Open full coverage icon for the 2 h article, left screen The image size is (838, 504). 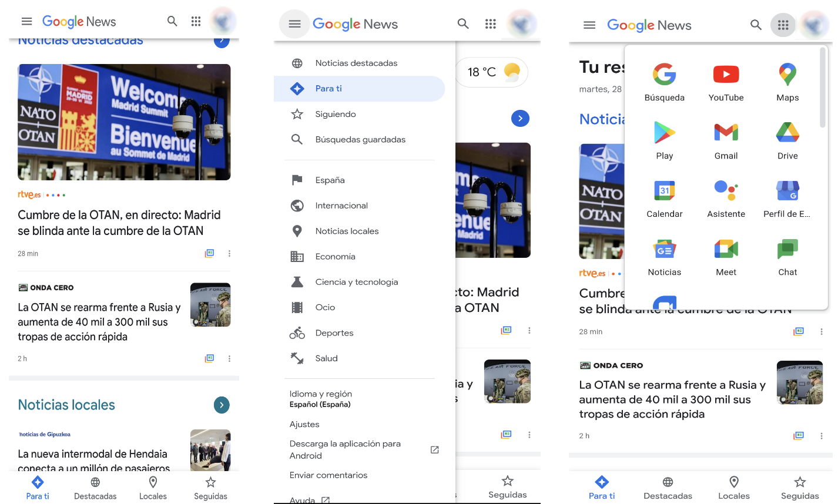click(x=209, y=358)
